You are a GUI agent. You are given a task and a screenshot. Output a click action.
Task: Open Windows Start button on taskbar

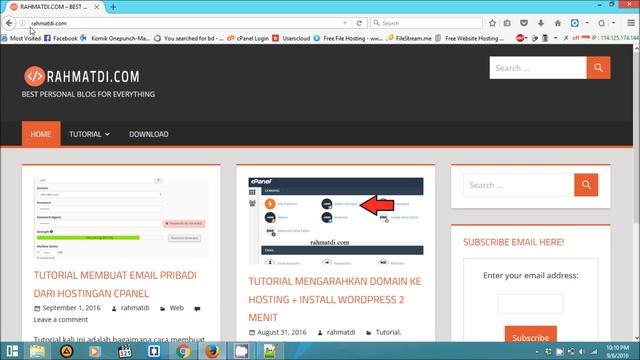[12, 351]
